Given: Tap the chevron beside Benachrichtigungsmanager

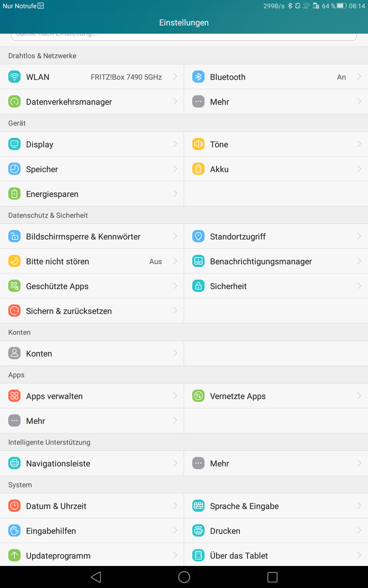Looking at the screenshot, I should tap(359, 261).
